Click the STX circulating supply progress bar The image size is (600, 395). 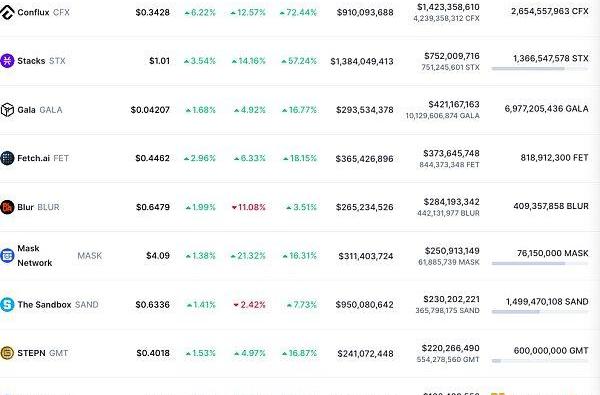point(540,69)
